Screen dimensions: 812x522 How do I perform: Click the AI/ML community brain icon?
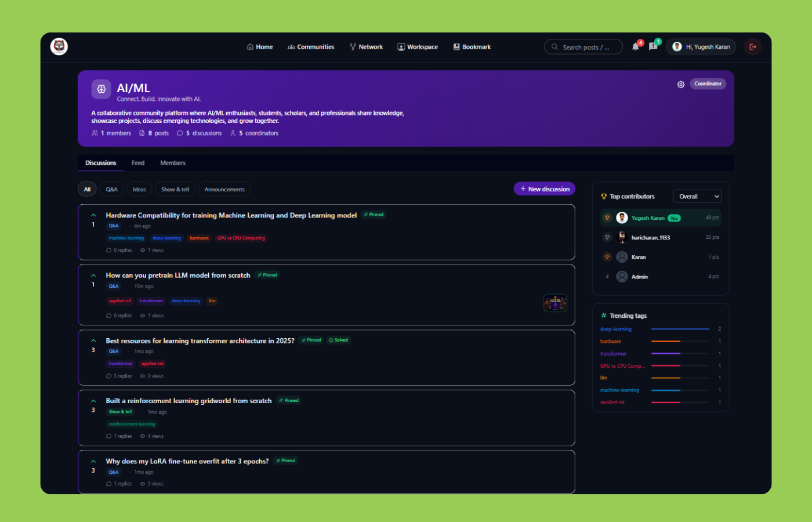pyautogui.click(x=101, y=89)
